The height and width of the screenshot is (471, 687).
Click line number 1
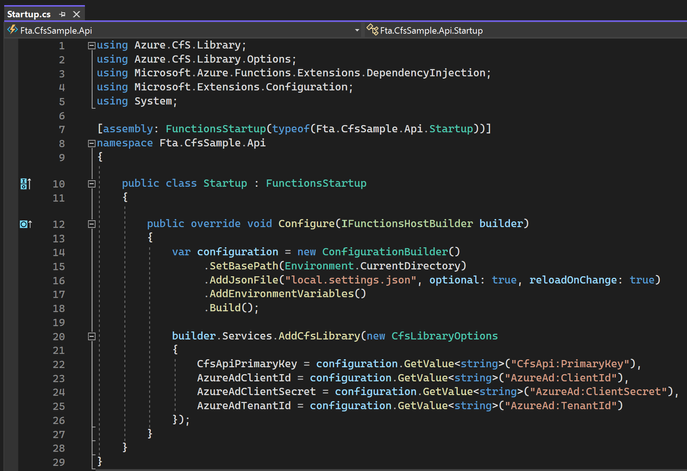(62, 46)
